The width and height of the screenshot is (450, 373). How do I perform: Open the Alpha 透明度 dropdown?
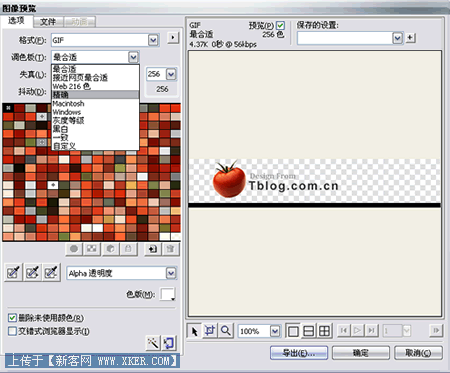[x=171, y=273]
